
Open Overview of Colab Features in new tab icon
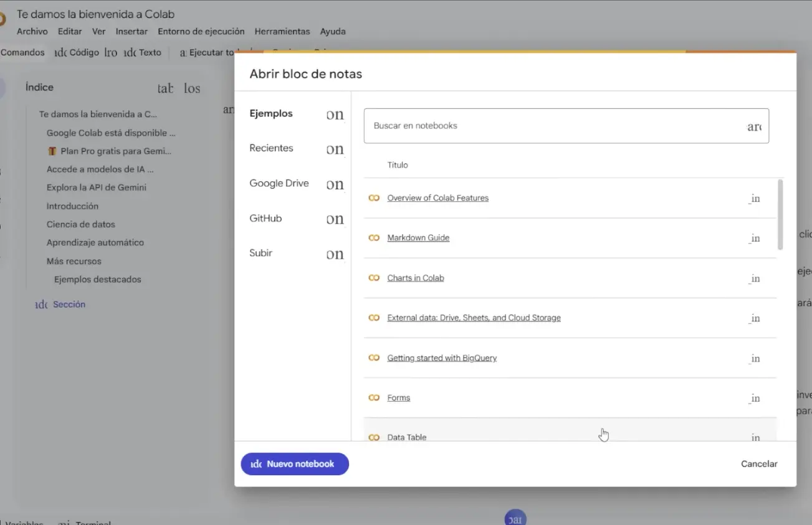tap(755, 199)
